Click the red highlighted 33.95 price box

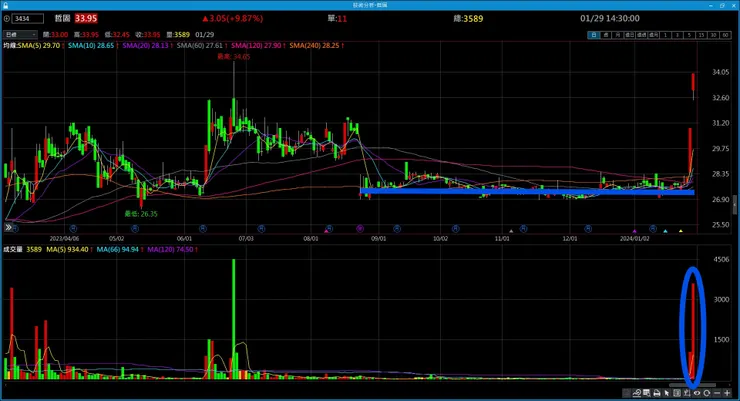coord(86,18)
